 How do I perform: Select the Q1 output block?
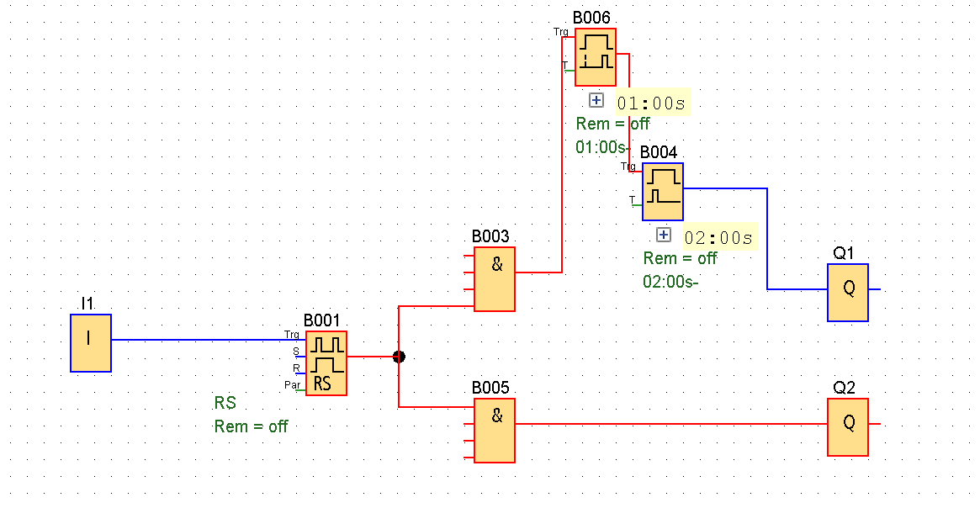[848, 293]
